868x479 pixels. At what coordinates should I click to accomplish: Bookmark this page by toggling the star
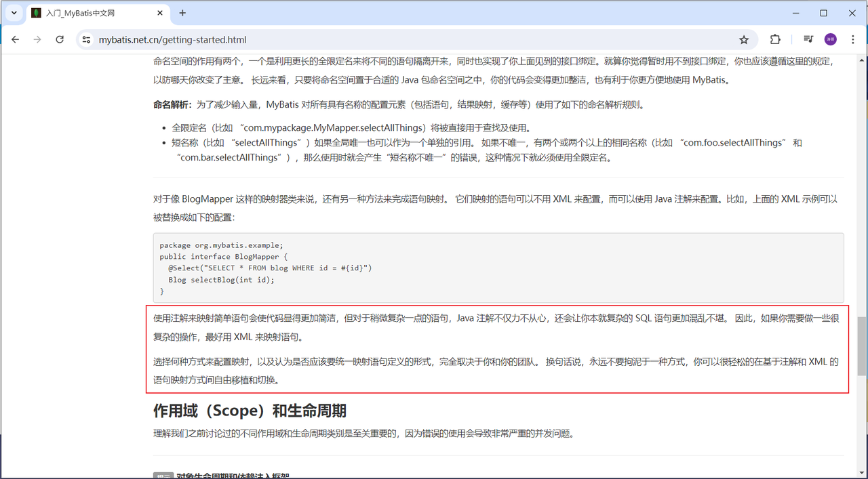[744, 39]
